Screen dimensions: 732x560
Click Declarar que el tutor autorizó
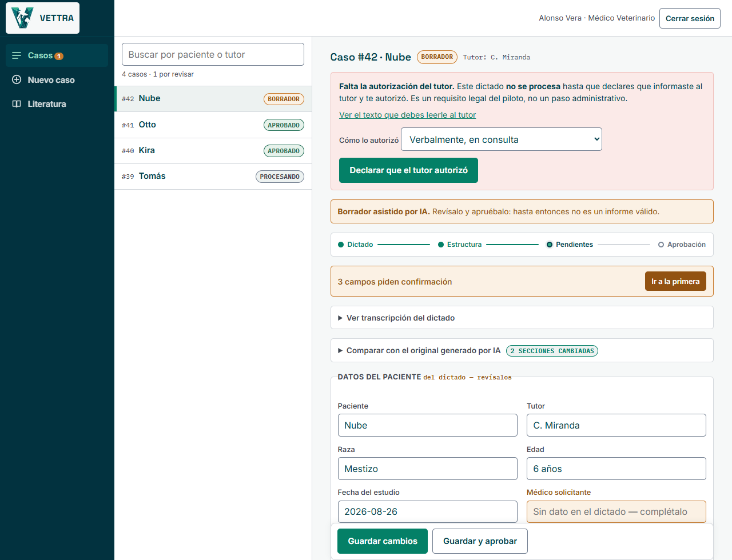coord(408,170)
